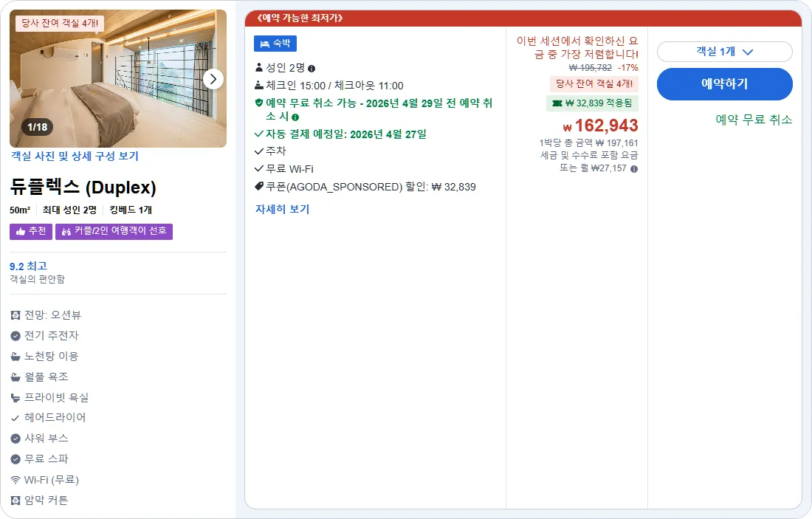Screen dimensions: 812x519
Task: Click the 무료 스파 amenity text
Action: [x=46, y=459]
